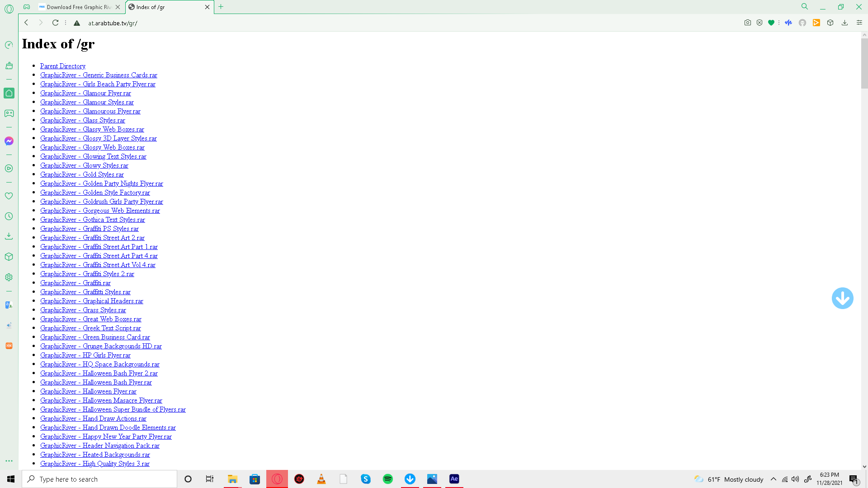The image size is (868, 488).
Task: Open Grunge Backgrounds HD.rar link
Action: (x=101, y=346)
